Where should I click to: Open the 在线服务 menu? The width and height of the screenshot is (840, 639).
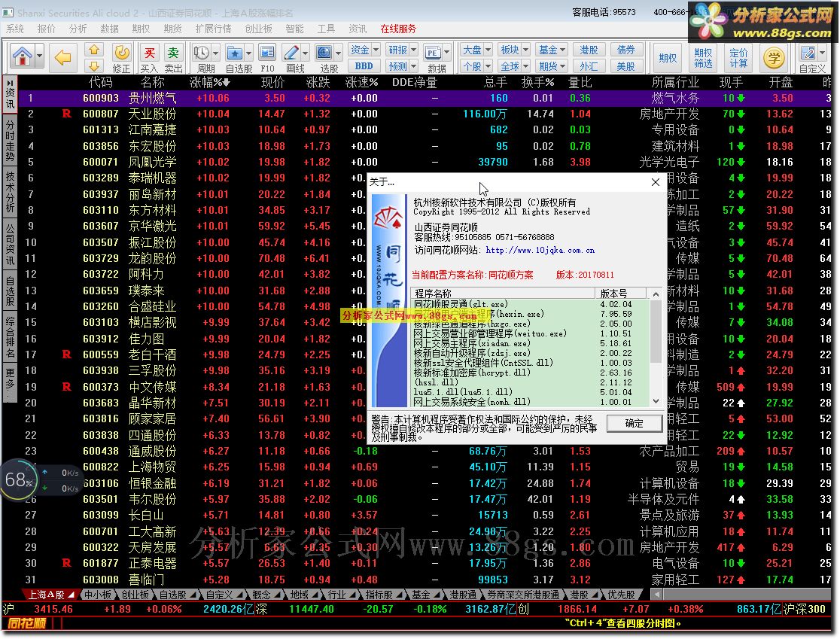click(398, 29)
